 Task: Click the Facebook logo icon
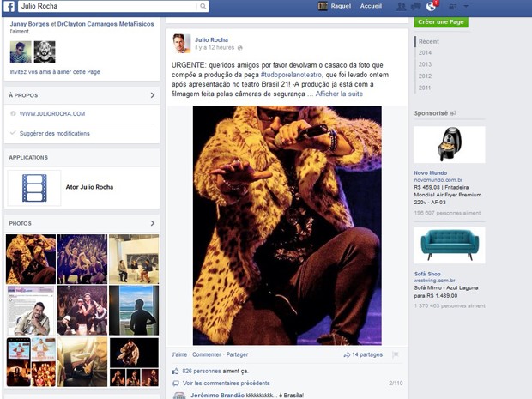(x=8, y=6)
